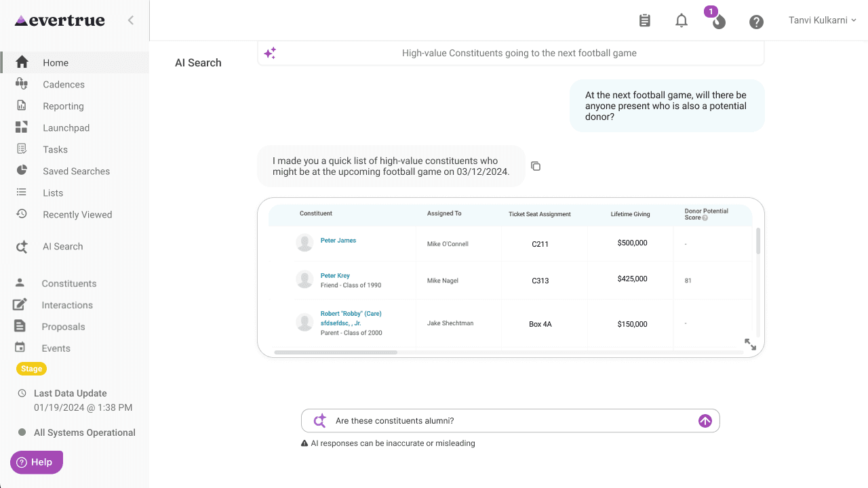This screenshot has width=868, height=488.
Task: Open the flame icon with badge 1
Action: pos(719,22)
